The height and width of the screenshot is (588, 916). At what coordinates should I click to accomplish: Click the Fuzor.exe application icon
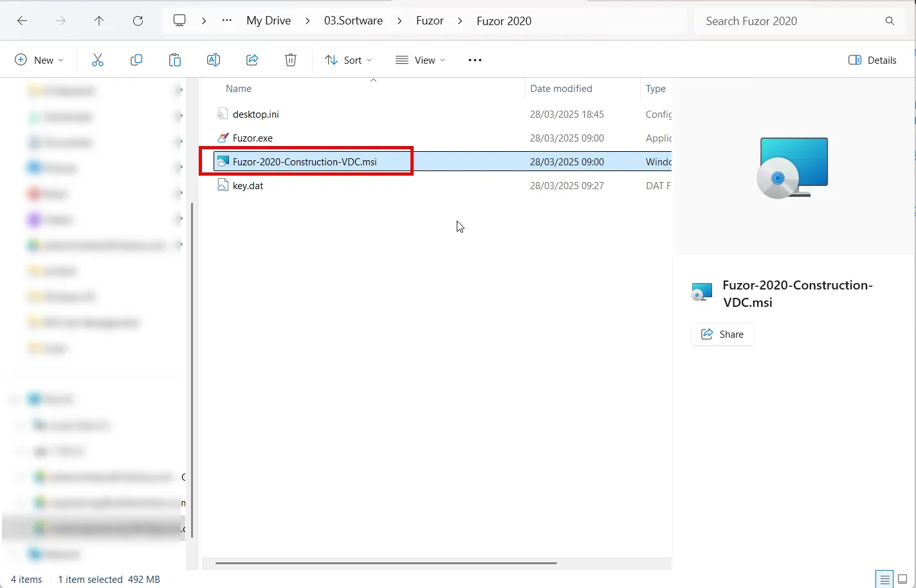tap(222, 138)
